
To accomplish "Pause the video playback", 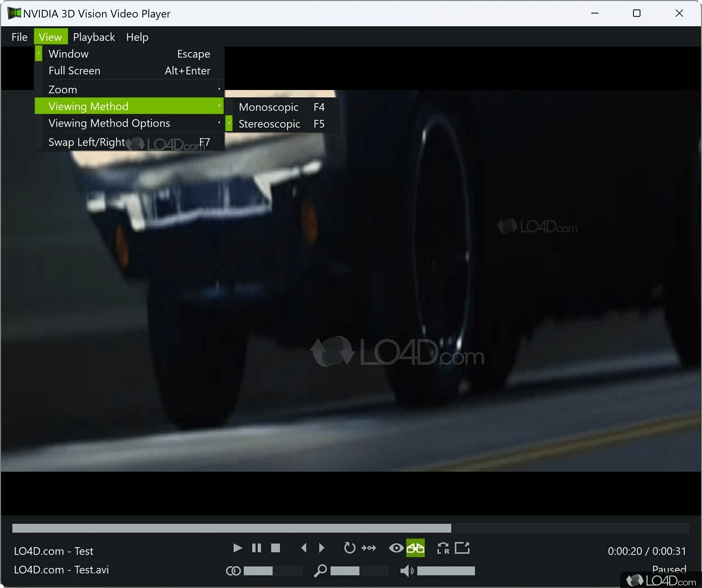I will click(256, 548).
